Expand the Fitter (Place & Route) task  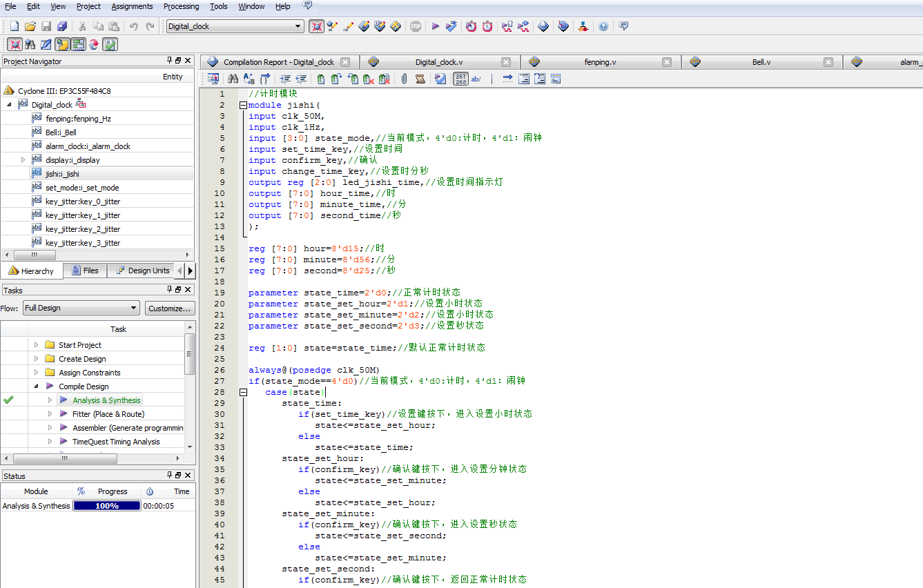tap(50, 414)
